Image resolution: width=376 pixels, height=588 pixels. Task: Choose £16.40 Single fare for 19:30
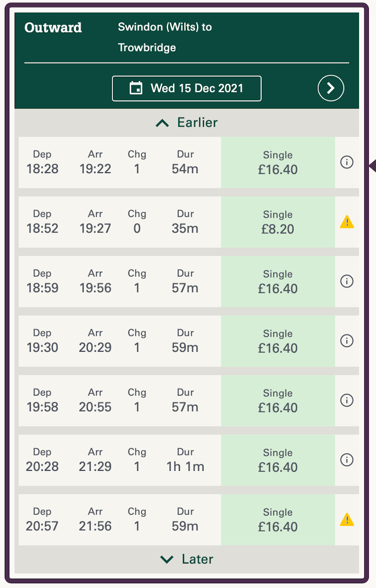(278, 341)
